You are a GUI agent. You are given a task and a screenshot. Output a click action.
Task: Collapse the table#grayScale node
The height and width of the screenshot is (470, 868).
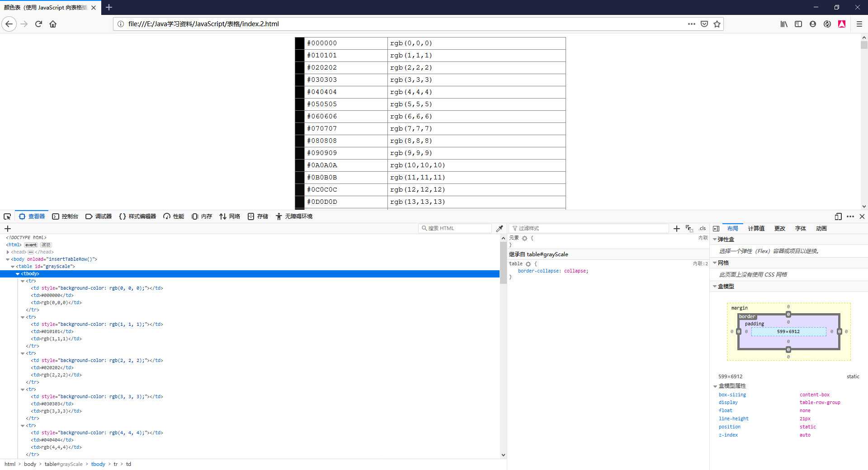[x=13, y=267]
